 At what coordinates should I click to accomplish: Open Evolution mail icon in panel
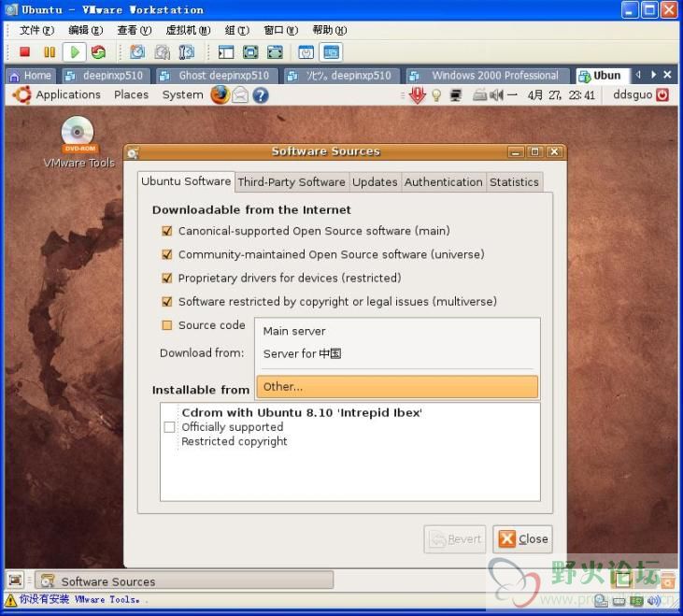(x=240, y=95)
